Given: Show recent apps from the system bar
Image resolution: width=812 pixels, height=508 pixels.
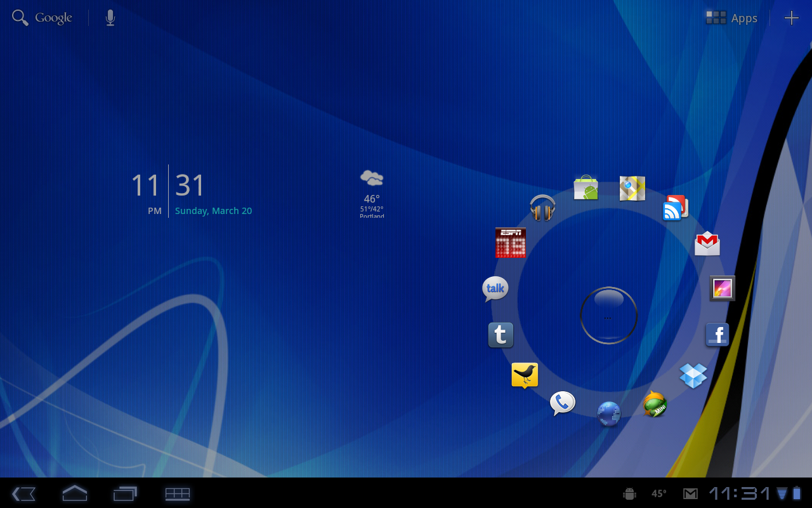Looking at the screenshot, I should 125,493.
